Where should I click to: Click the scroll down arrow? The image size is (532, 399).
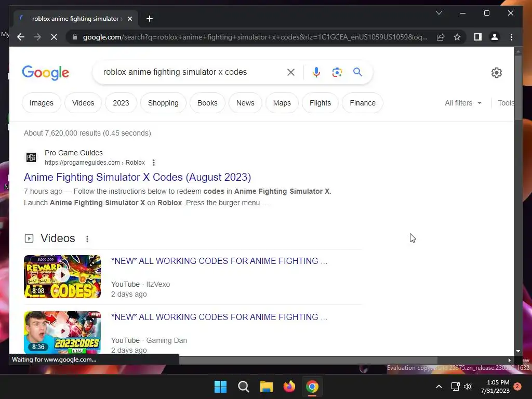(518, 352)
